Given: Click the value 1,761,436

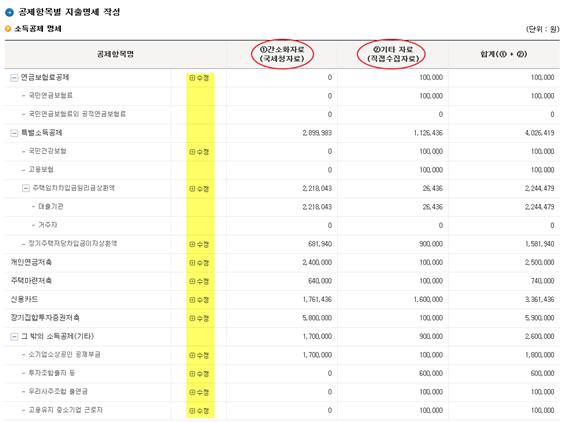Looking at the screenshot, I should tap(317, 299).
